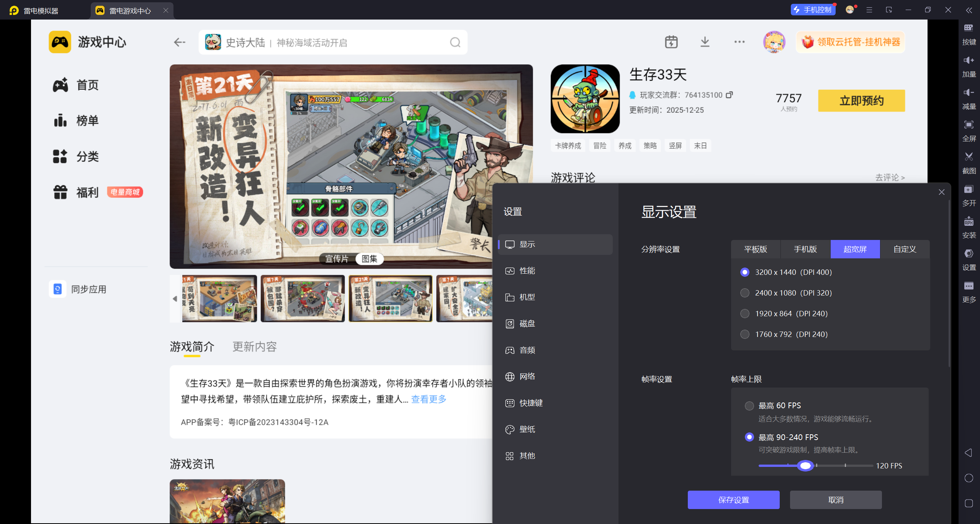Viewport: 980px width, 524px height.
Task: Click the 查看更多 link in description
Action: click(429, 399)
